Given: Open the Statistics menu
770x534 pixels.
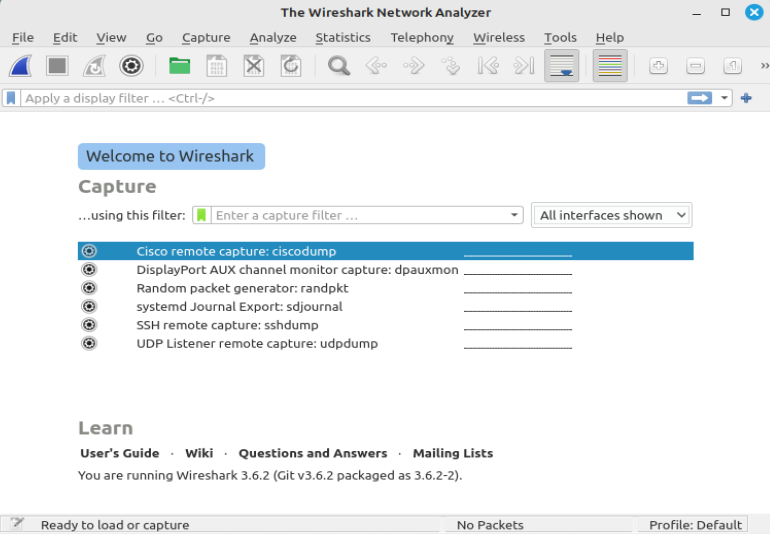Looking at the screenshot, I should coord(342,37).
